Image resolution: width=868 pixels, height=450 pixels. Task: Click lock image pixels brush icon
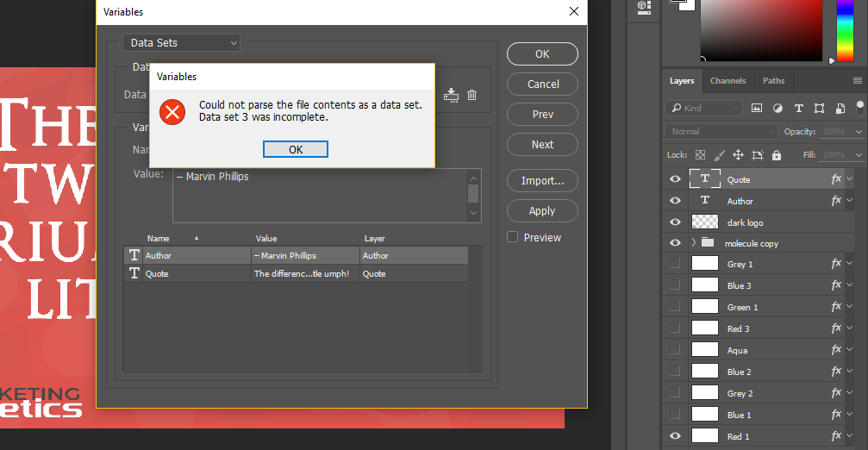click(719, 155)
